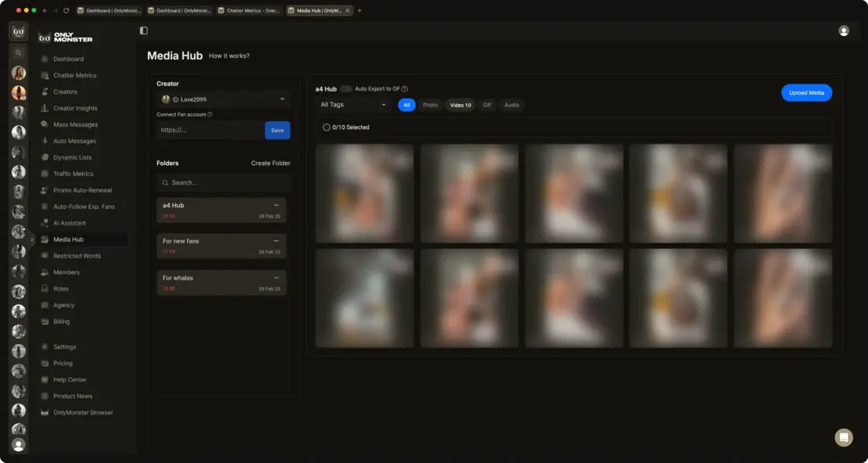Open the user profile icon at top right
This screenshot has height=463, width=868.
(x=844, y=31)
